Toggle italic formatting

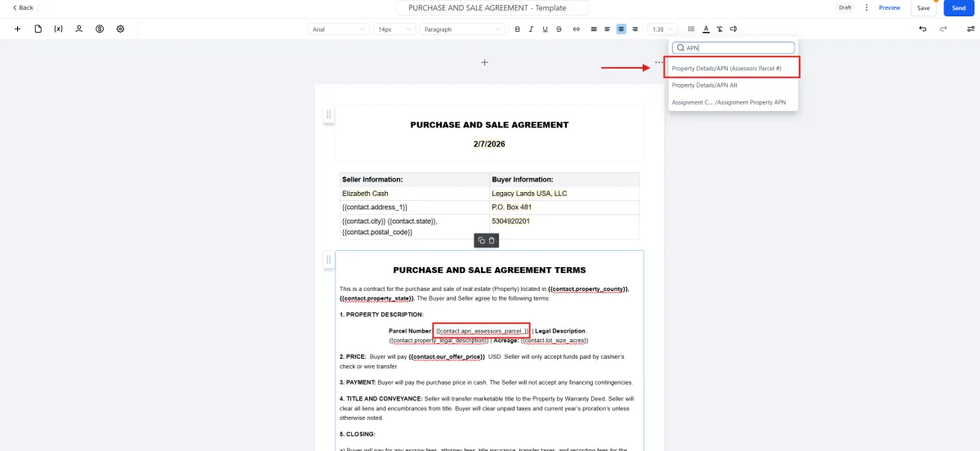click(531, 29)
